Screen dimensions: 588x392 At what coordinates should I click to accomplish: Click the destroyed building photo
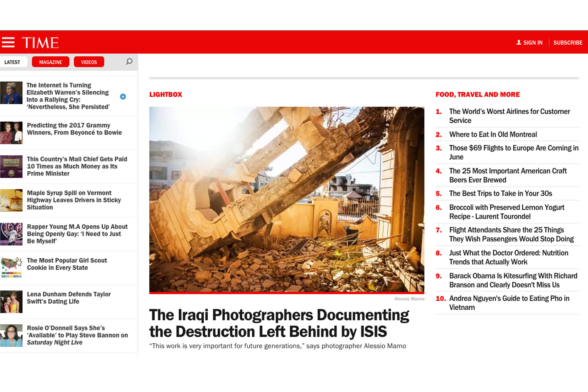pyautogui.click(x=287, y=200)
